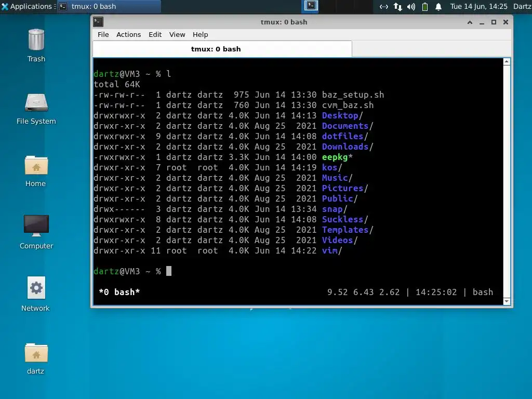Click the 'Public/' directory entry
The image size is (532, 399).
(x=340, y=198)
